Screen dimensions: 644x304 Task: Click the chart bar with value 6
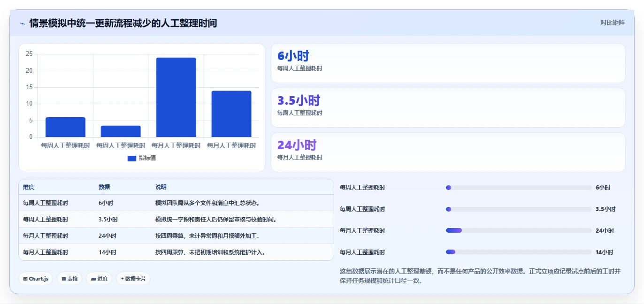coord(65,127)
